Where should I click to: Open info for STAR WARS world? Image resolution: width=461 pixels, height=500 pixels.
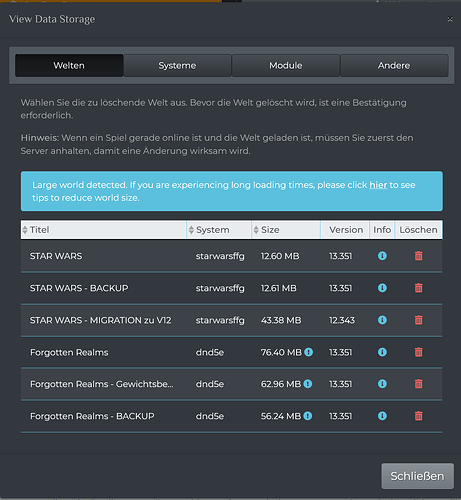382,256
